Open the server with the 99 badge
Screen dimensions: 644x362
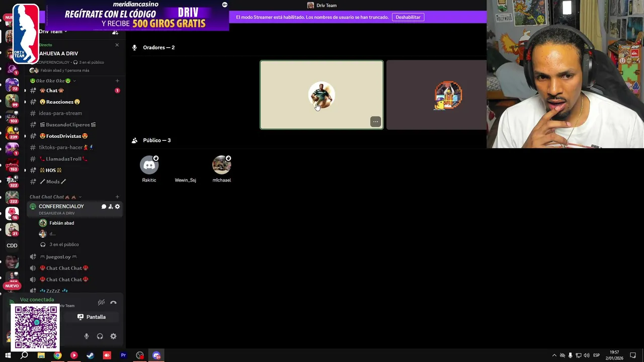(x=12, y=100)
